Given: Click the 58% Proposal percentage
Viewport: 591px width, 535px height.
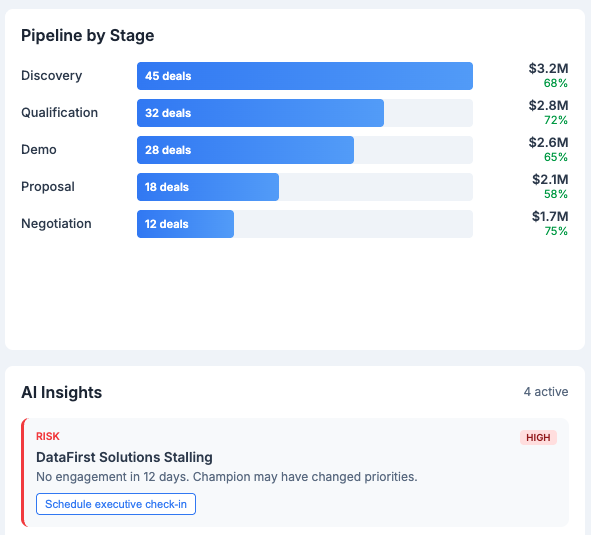Looking at the screenshot, I should pos(556,194).
